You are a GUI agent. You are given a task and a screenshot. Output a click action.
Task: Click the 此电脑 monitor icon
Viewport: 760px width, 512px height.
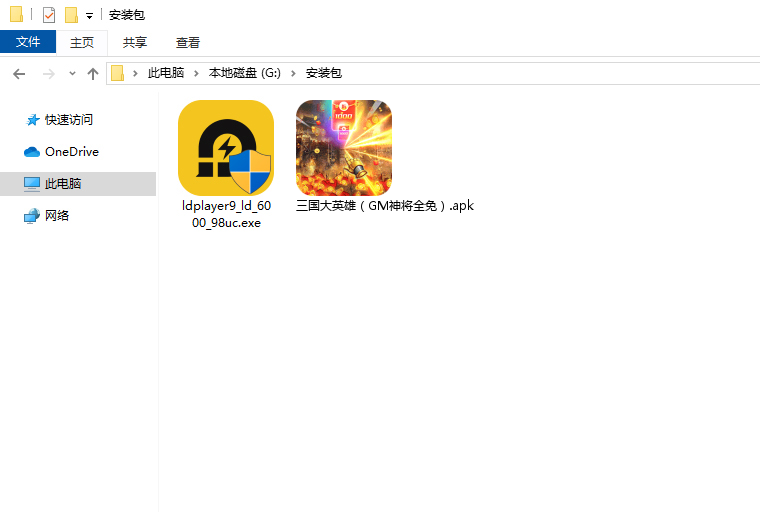[x=32, y=184]
